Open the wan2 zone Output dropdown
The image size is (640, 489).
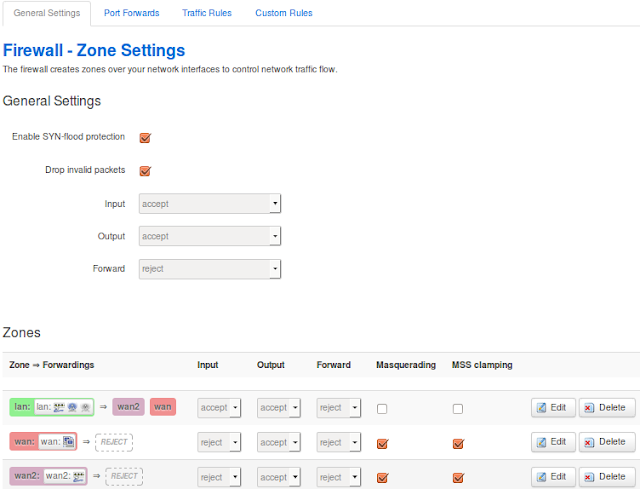tap(279, 477)
